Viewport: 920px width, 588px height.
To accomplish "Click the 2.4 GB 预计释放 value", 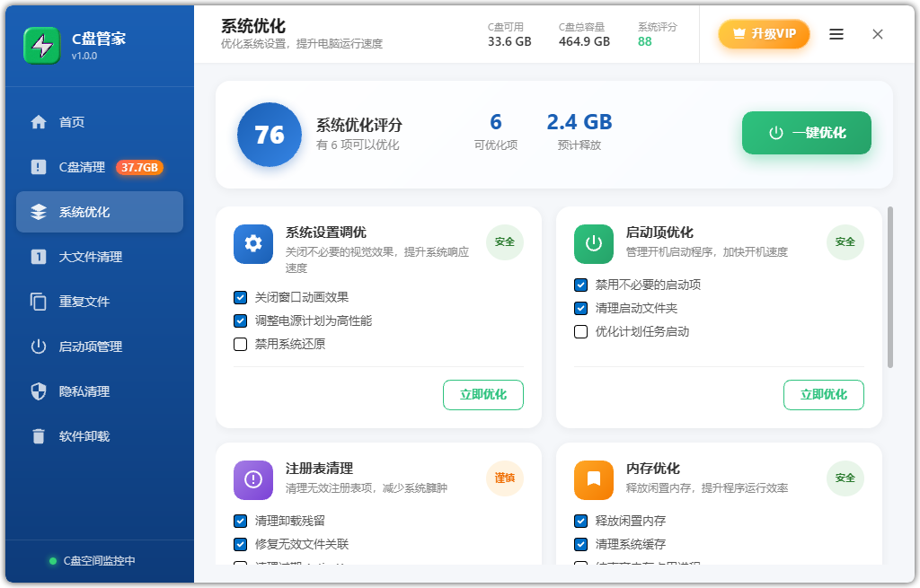I will pos(579,122).
